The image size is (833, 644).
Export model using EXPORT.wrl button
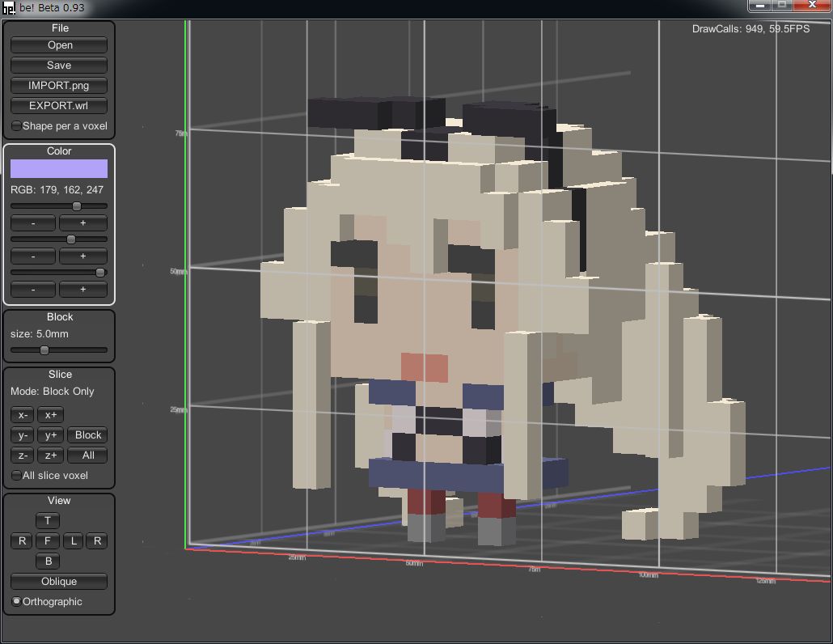click(59, 106)
